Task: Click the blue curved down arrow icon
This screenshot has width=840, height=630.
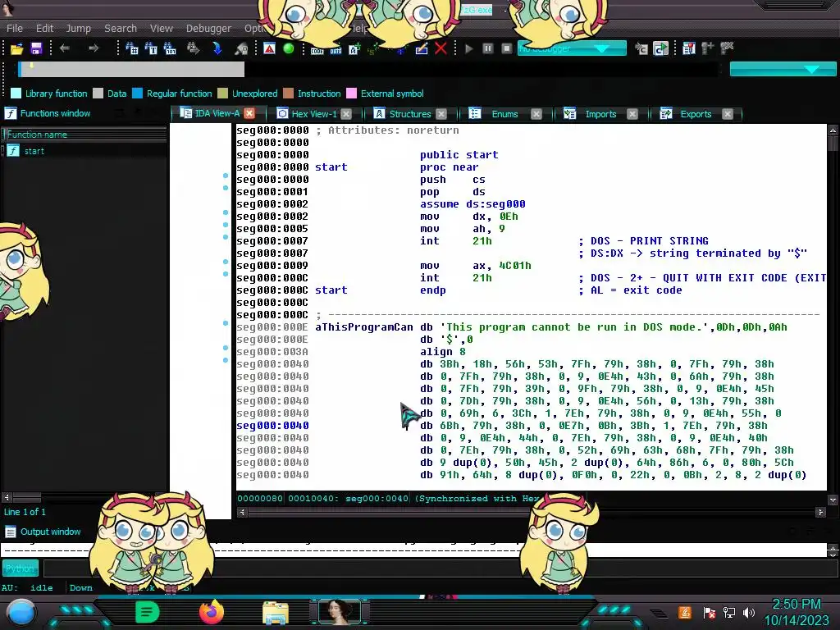Action: tap(217, 48)
